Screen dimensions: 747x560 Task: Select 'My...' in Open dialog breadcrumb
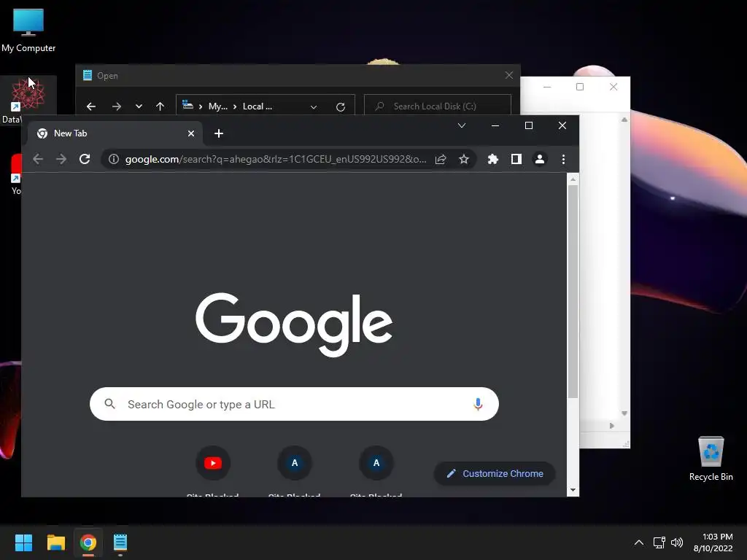[217, 106]
